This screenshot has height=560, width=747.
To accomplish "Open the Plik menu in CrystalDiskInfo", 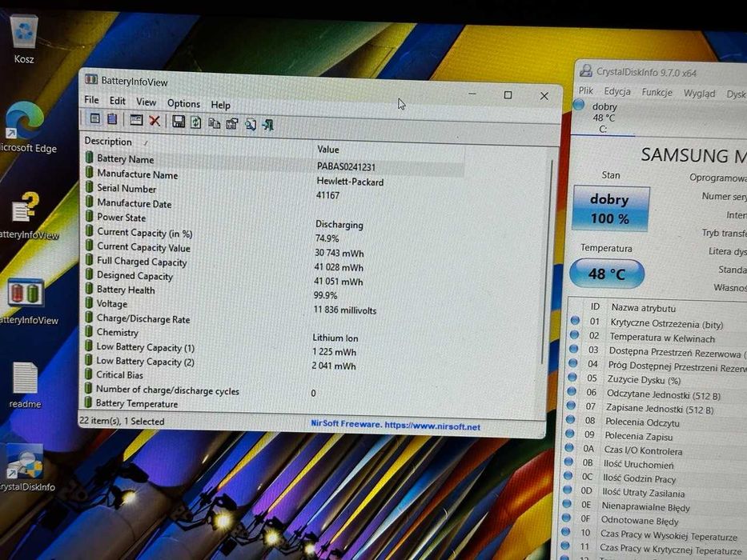I will 586,90.
